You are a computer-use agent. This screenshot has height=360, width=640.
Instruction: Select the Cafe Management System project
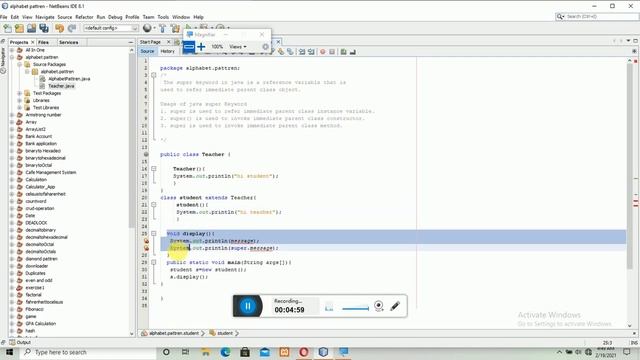[51, 173]
